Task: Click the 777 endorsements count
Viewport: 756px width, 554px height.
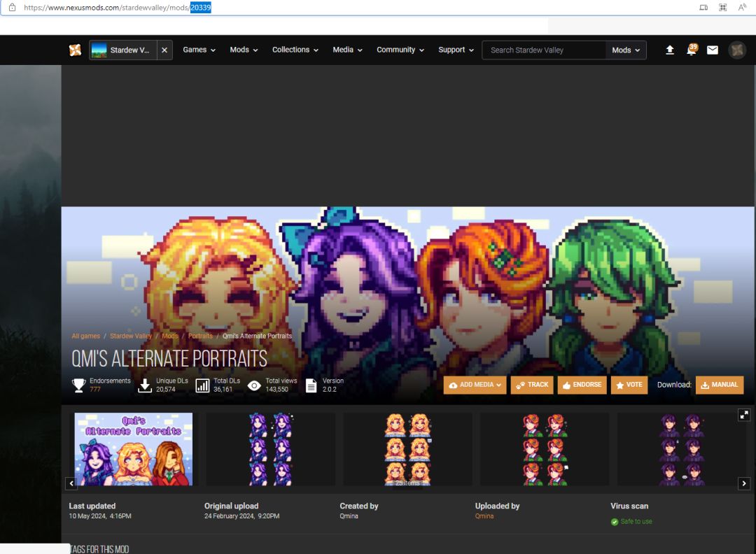Action: pyautogui.click(x=95, y=389)
